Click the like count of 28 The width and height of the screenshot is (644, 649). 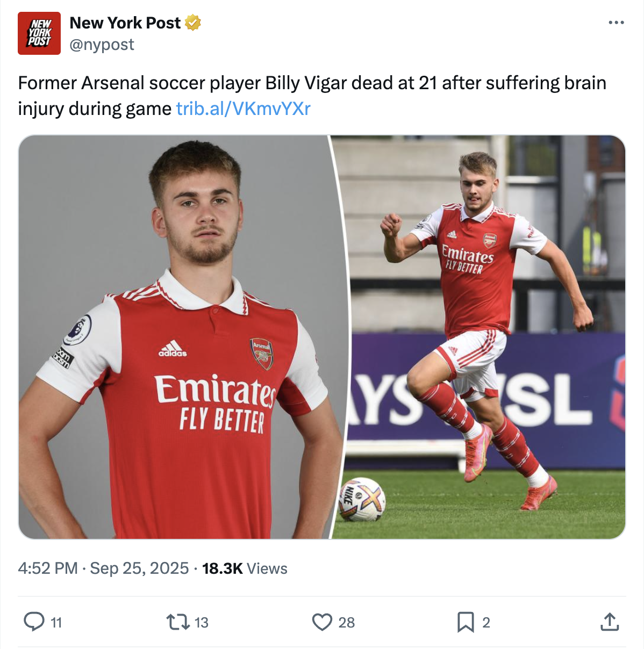pos(347,623)
